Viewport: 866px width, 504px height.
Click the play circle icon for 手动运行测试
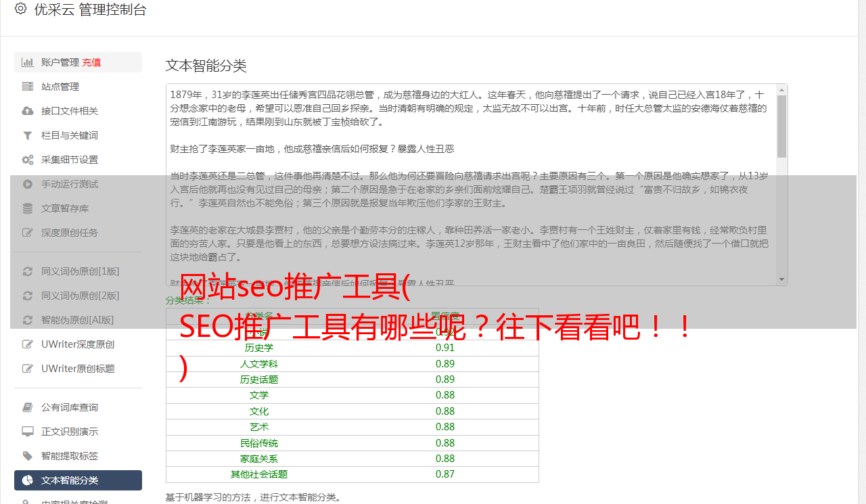[28, 184]
